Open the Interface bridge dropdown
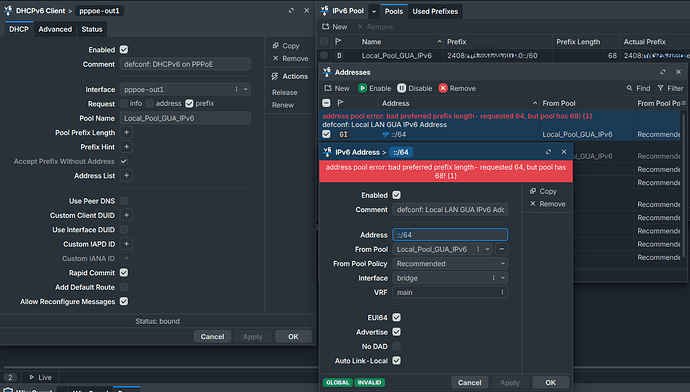The image size is (690, 392). [503, 278]
